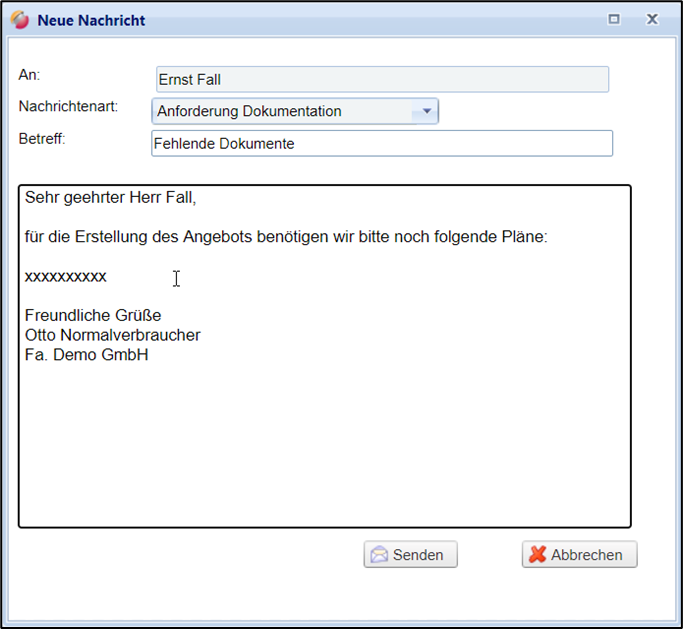The height and width of the screenshot is (629, 683).
Task: Click the app logo in title bar
Action: coord(20,20)
